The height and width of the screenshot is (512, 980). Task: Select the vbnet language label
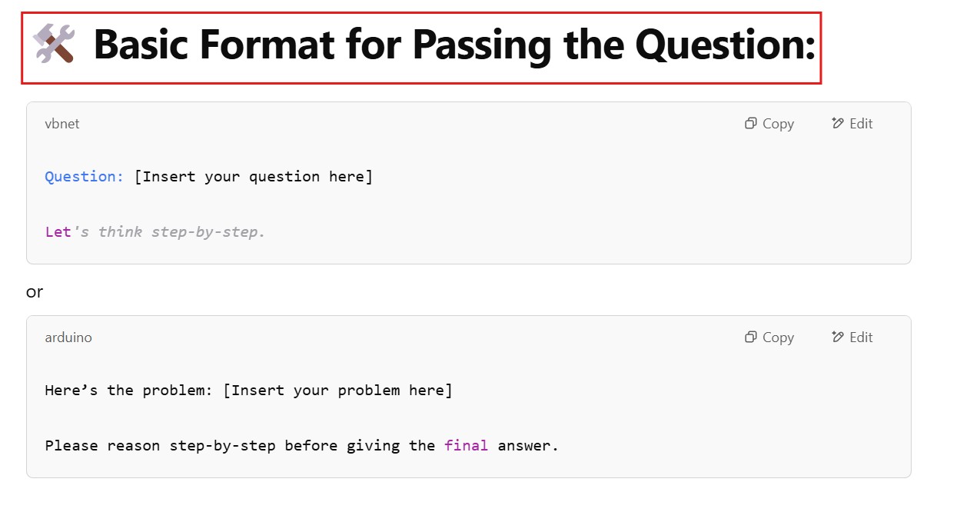[x=62, y=124]
